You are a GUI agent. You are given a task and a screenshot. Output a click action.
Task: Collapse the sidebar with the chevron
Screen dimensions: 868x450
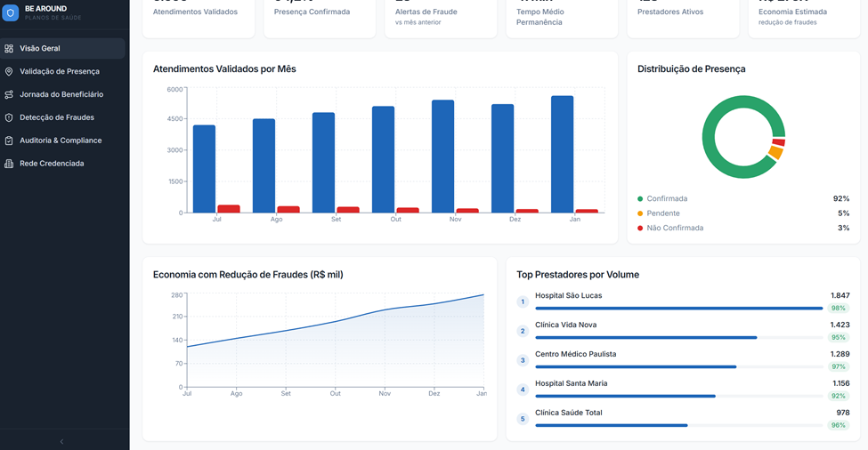tap(61, 441)
